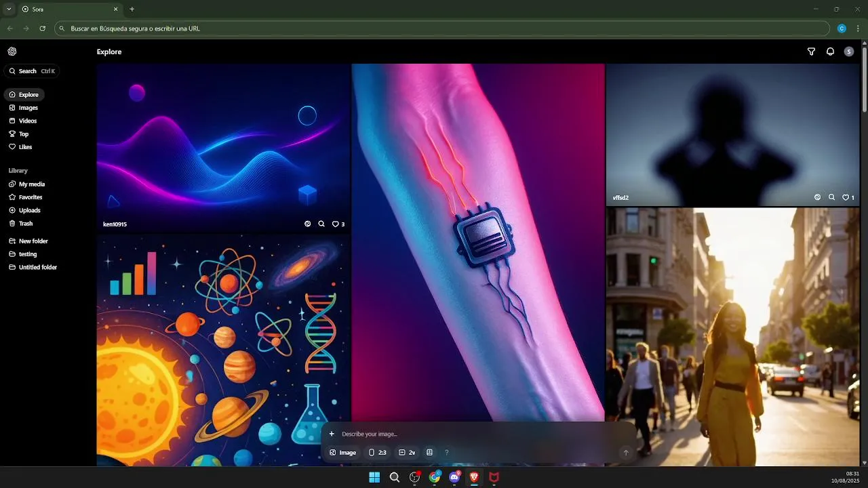Click the browser back arrow
Viewport: 868px width, 488px height.
click(x=9, y=28)
